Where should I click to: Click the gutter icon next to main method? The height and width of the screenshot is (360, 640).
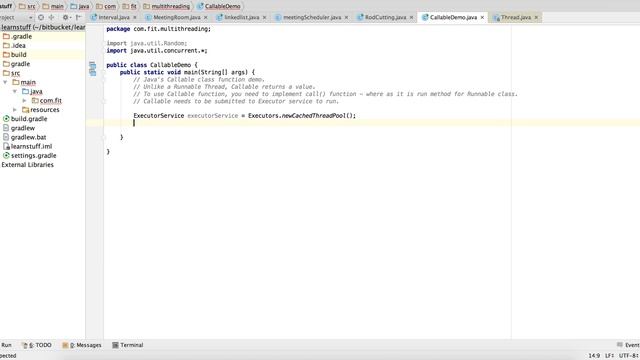coord(93,72)
